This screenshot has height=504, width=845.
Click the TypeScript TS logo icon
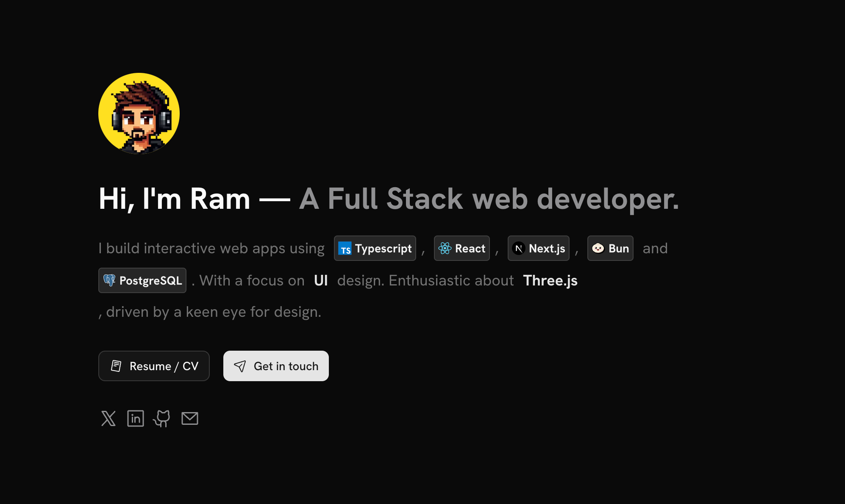[345, 249]
